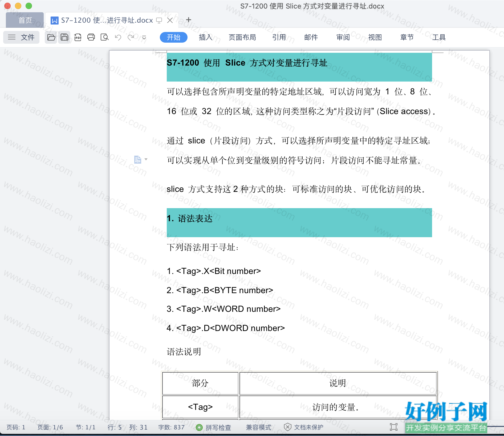Click the 说明 table header cell
The image size is (504, 436).
tap(338, 383)
